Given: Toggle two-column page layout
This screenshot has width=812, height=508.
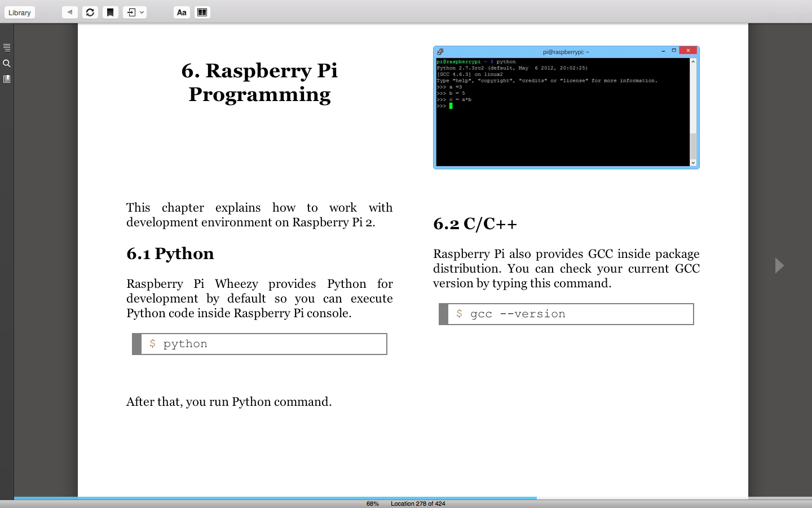Looking at the screenshot, I should 202,12.
